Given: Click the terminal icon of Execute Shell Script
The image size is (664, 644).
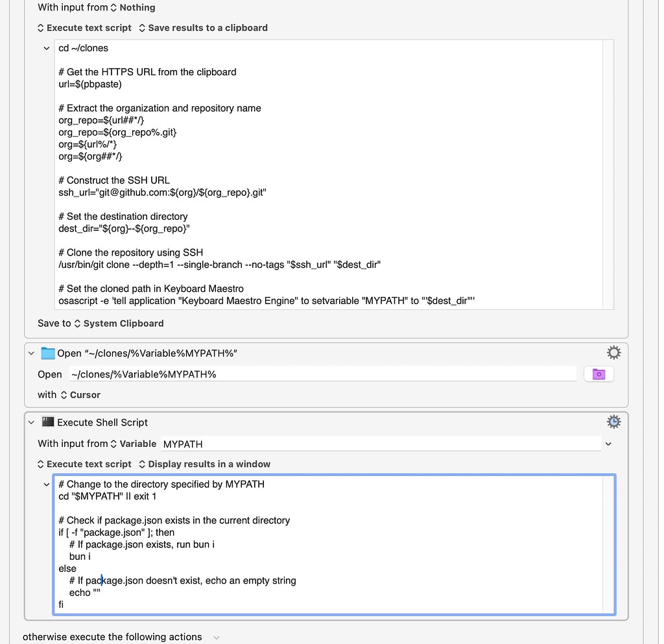Looking at the screenshot, I should [x=48, y=422].
